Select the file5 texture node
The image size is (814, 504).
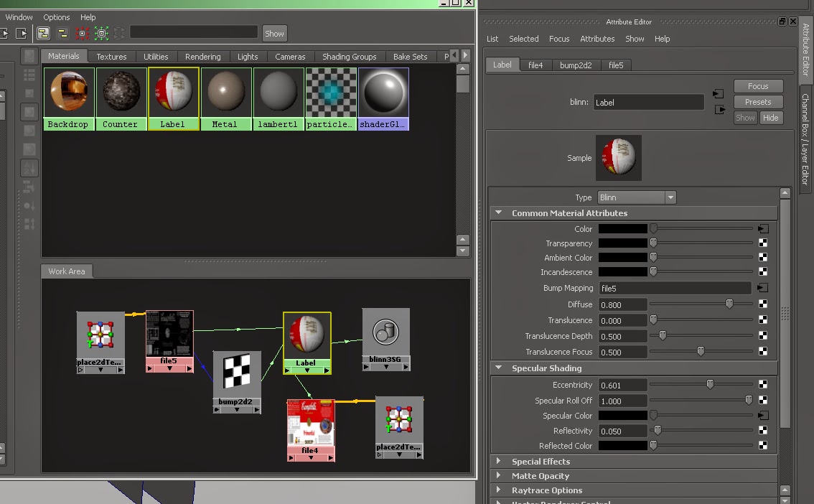point(169,334)
